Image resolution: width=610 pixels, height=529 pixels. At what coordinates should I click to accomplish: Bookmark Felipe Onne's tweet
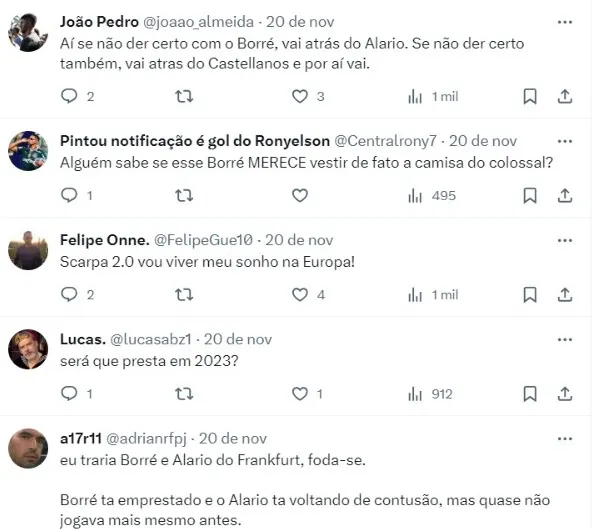point(530,295)
